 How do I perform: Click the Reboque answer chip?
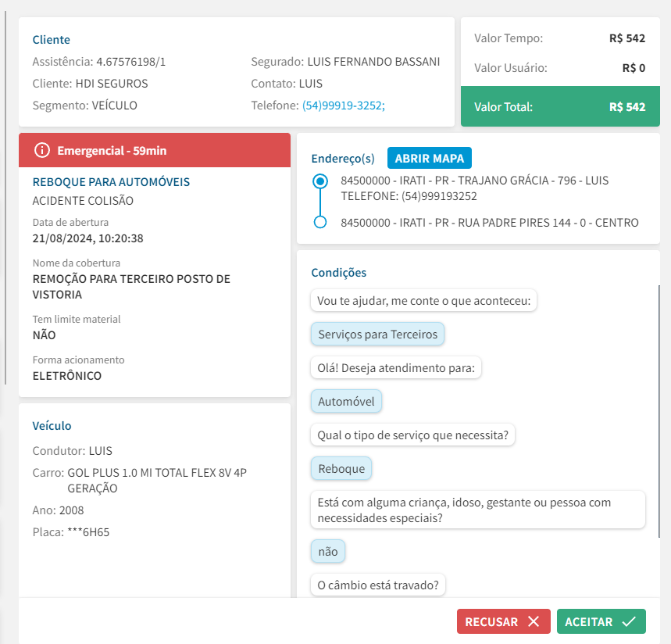pyautogui.click(x=341, y=469)
